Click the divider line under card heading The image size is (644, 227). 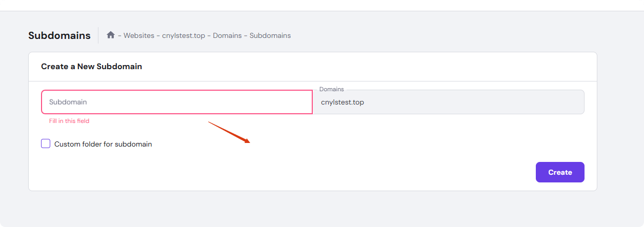(313, 81)
